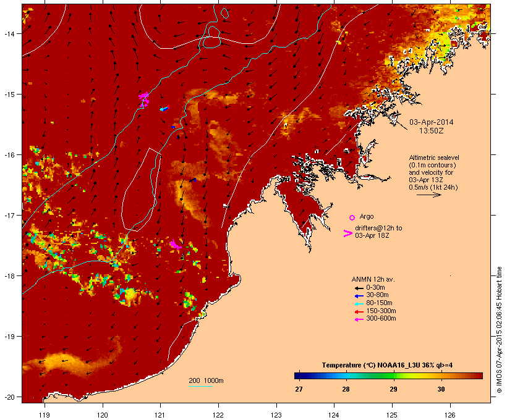Screen dimensions: 507x420
Task: Click the dark blue end of temperature colorbar
Action: point(299,376)
